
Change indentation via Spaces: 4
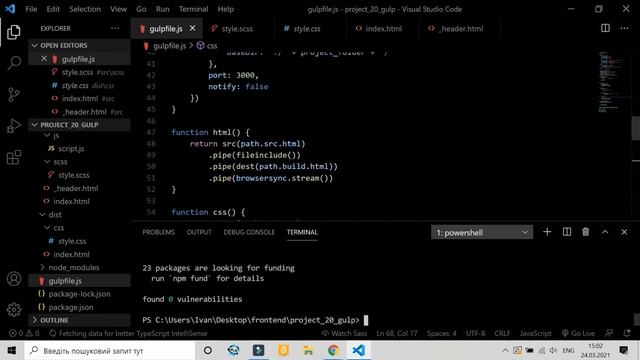pos(442,333)
